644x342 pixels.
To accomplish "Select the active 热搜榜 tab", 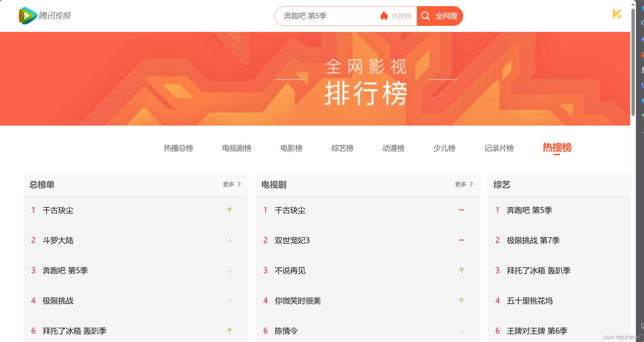I will pos(557,148).
